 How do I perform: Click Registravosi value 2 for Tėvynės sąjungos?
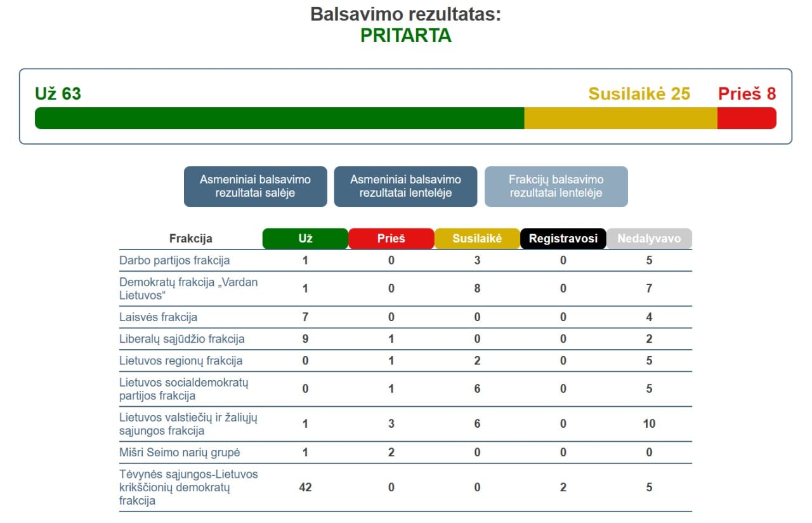[x=563, y=487]
